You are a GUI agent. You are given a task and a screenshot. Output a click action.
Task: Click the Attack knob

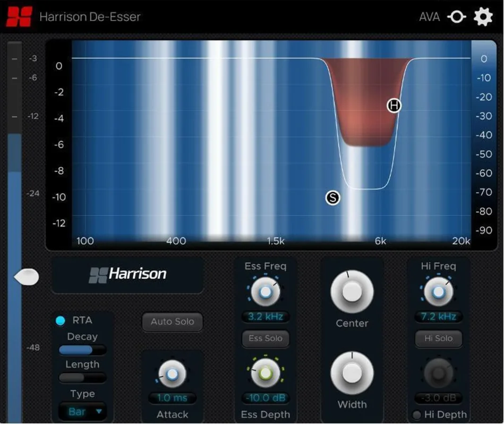[173, 374]
